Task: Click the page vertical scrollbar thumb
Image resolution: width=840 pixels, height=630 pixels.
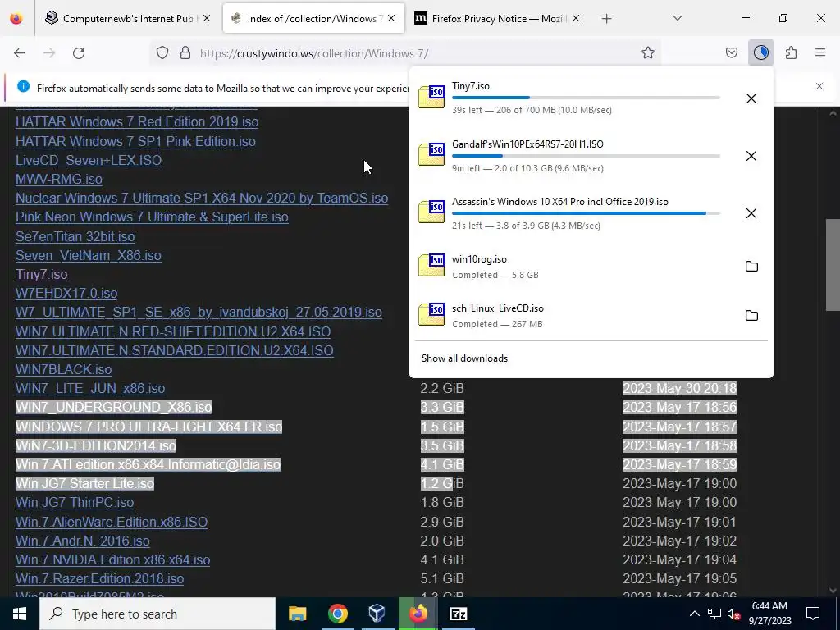Action: (x=833, y=265)
